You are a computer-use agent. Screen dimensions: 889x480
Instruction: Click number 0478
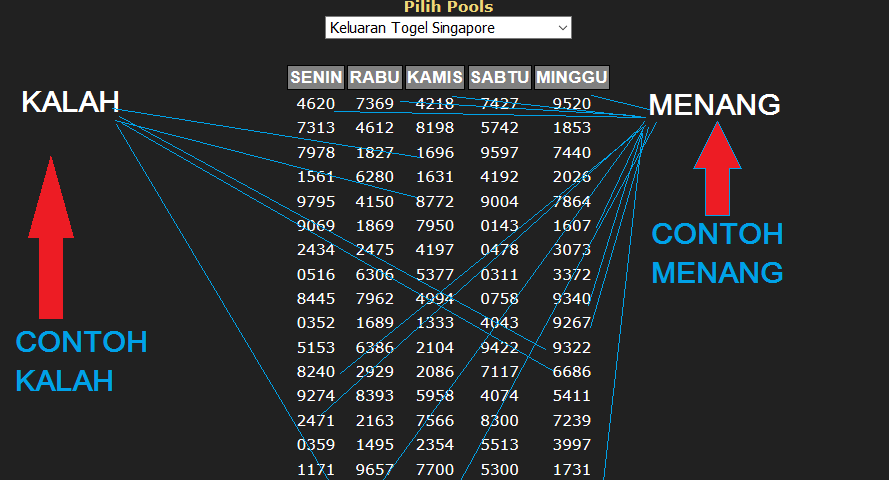[x=499, y=250]
